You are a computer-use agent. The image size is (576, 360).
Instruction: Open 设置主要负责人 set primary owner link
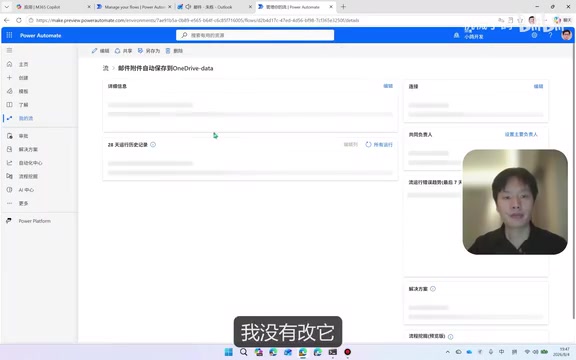(521, 134)
